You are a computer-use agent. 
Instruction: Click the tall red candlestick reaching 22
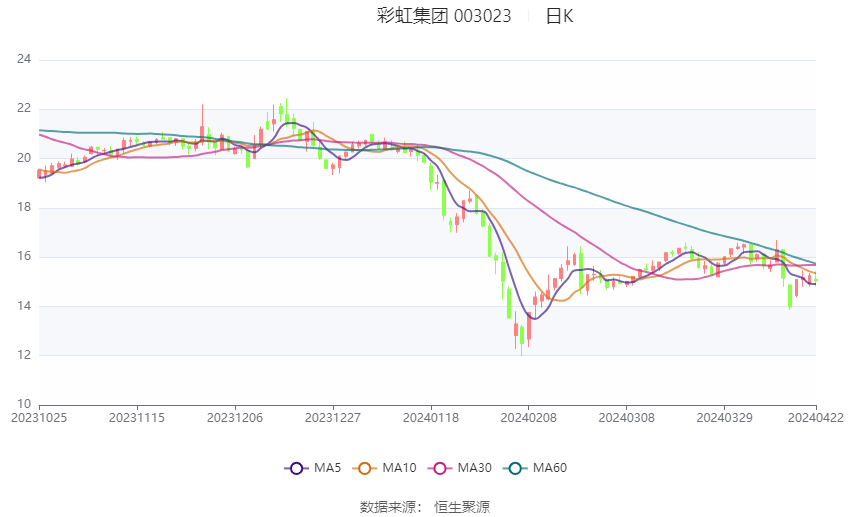point(202,126)
